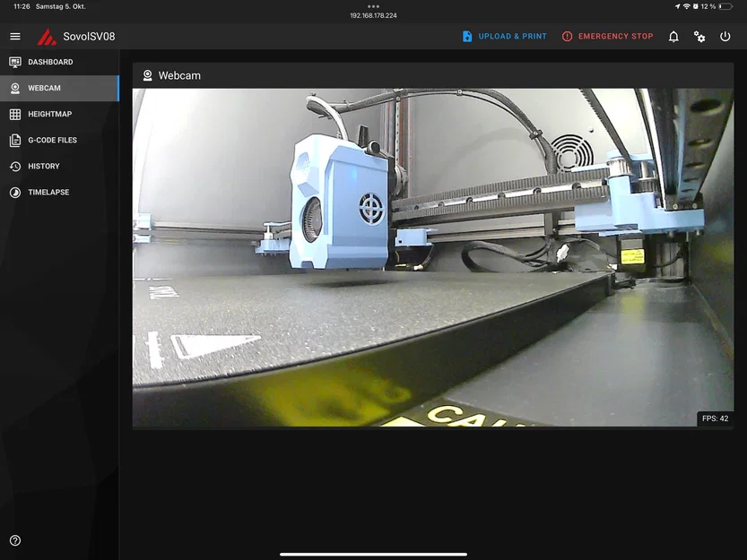Click the Upload & Print file icon
The width and height of the screenshot is (747, 560).
(x=467, y=36)
